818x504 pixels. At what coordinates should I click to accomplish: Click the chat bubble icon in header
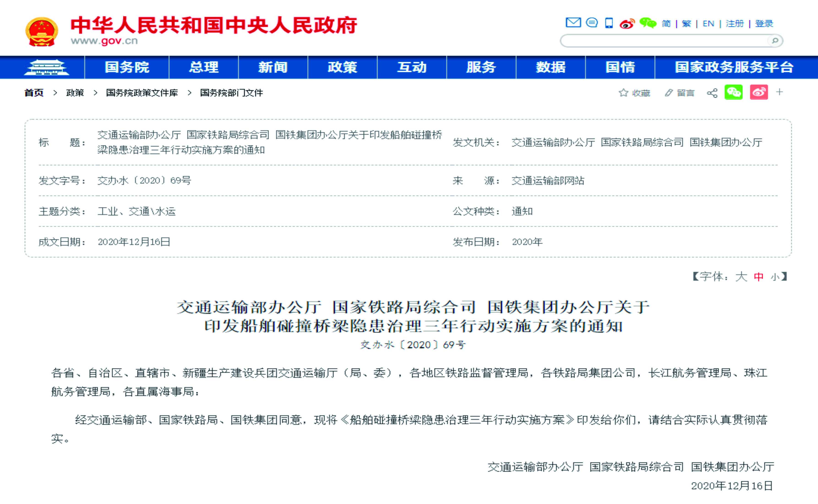click(592, 23)
